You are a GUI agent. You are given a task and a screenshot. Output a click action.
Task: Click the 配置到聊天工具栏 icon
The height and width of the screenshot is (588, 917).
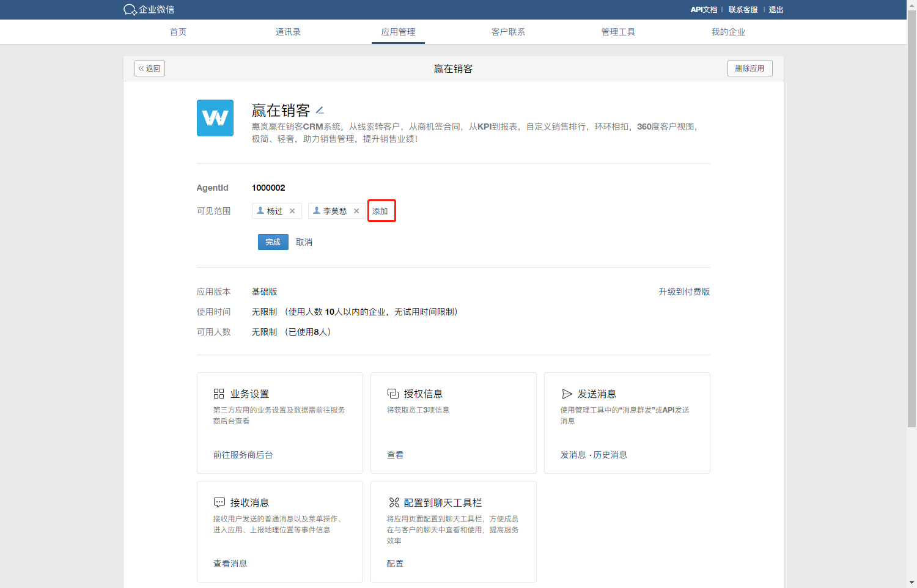394,502
